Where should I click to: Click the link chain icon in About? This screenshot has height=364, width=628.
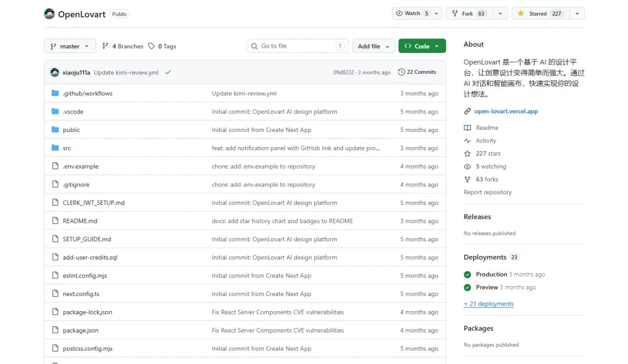[467, 111]
